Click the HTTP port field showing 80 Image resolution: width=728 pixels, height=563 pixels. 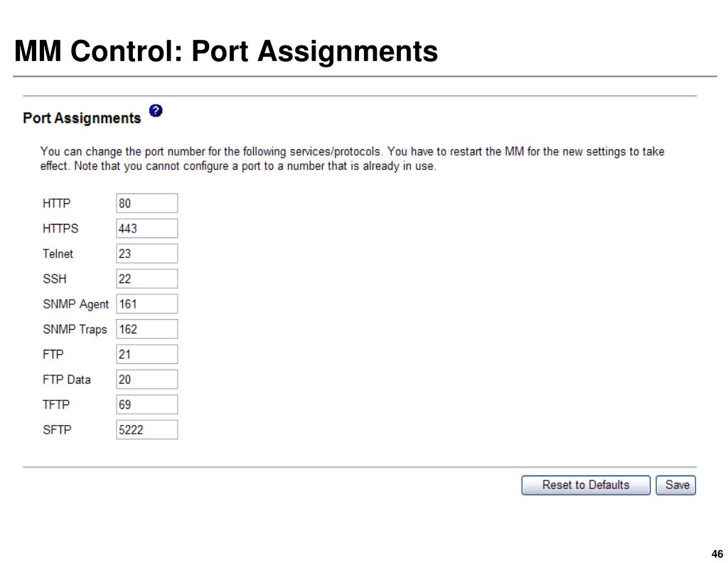pos(146,203)
